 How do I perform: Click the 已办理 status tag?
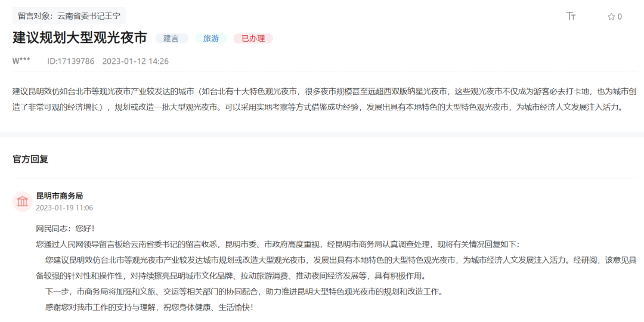tap(253, 39)
